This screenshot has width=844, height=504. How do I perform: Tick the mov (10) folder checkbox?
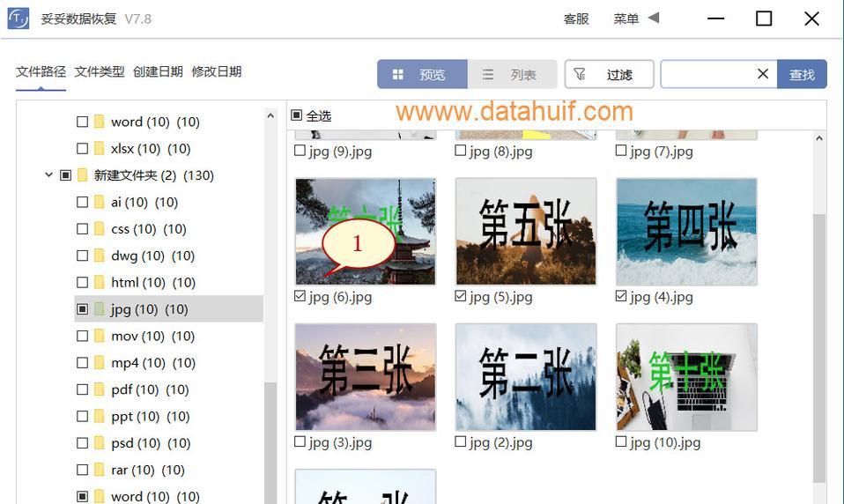[82, 336]
